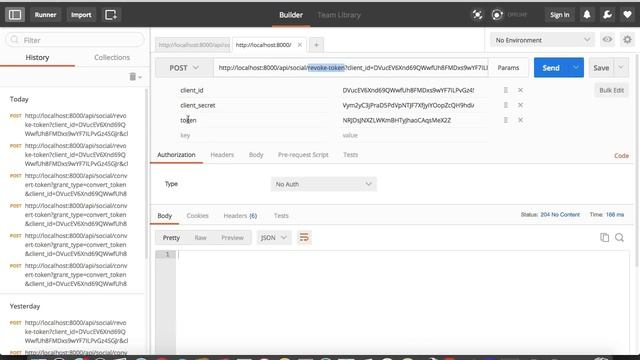Select the History sidebar tab

(37, 58)
